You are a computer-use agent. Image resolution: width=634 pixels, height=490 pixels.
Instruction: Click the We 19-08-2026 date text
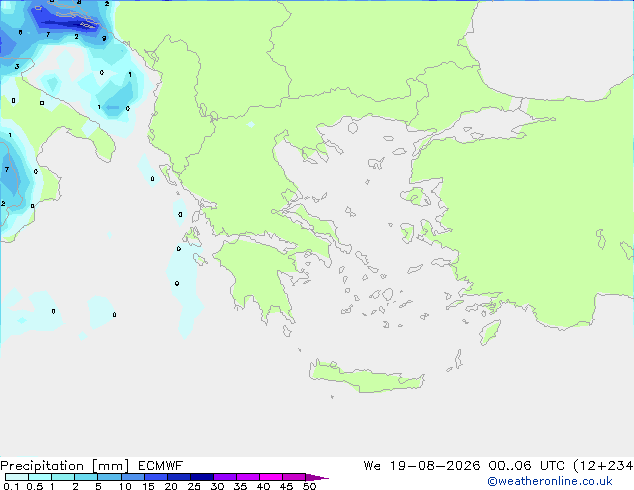click(422, 466)
